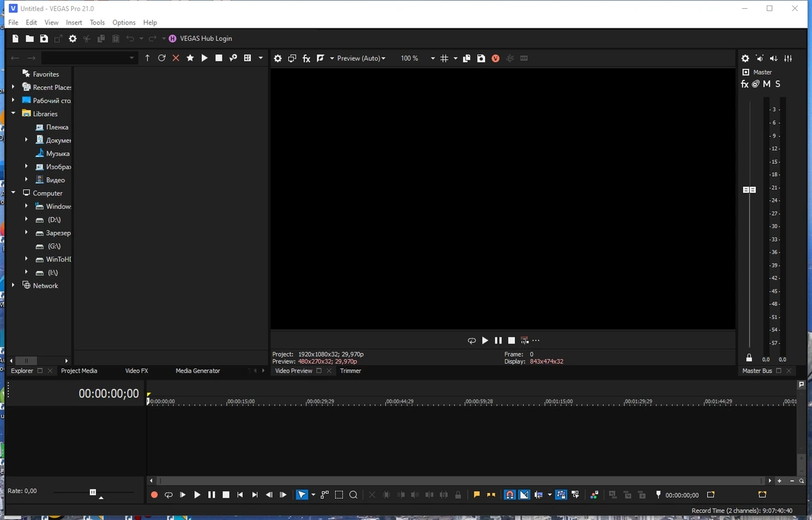Click the record button in transport bar
Image resolution: width=812 pixels, height=520 pixels.
click(x=154, y=495)
